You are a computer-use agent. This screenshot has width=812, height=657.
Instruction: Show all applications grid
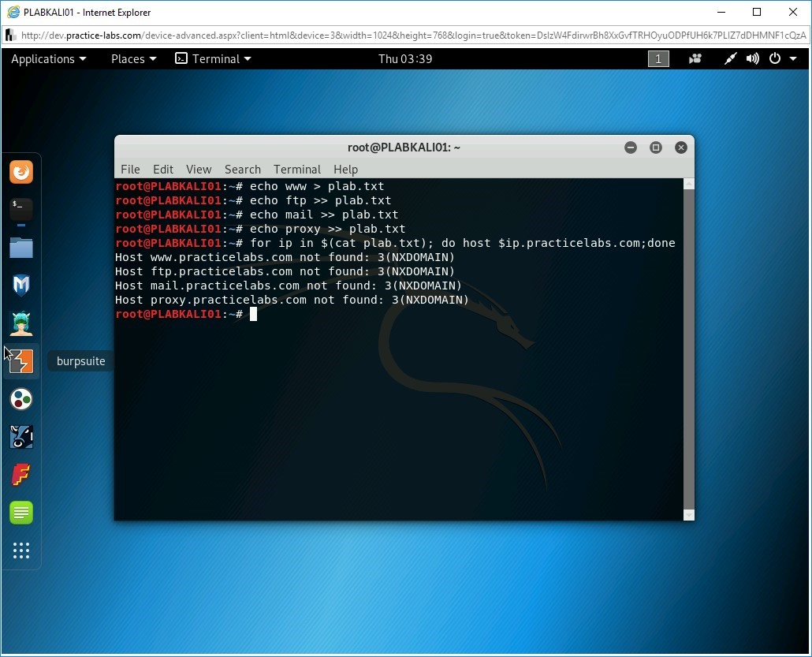pos(21,551)
